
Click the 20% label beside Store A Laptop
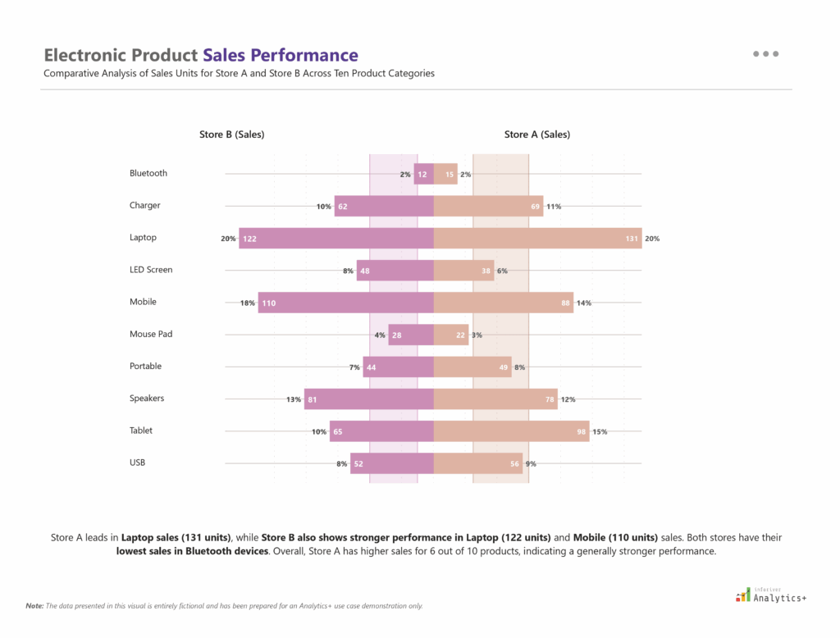(652, 239)
